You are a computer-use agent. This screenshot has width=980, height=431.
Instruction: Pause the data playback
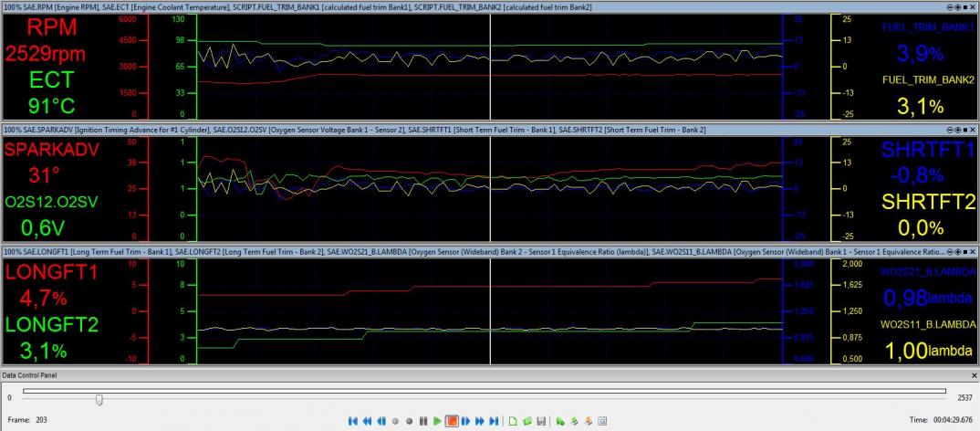[x=423, y=421]
